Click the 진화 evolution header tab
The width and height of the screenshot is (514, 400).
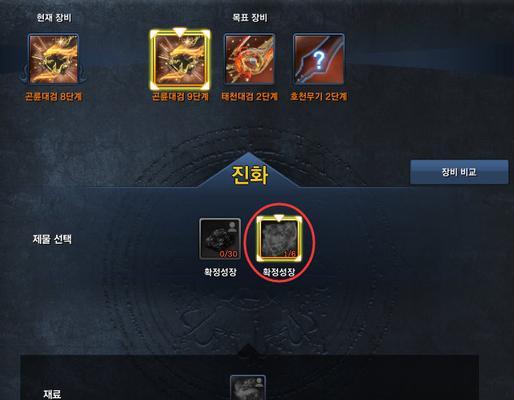(249, 175)
